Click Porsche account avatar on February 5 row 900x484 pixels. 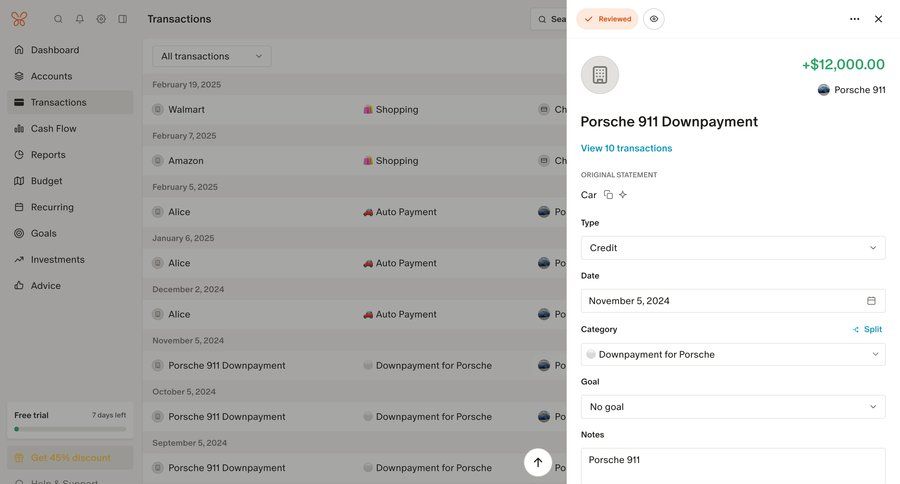(544, 212)
